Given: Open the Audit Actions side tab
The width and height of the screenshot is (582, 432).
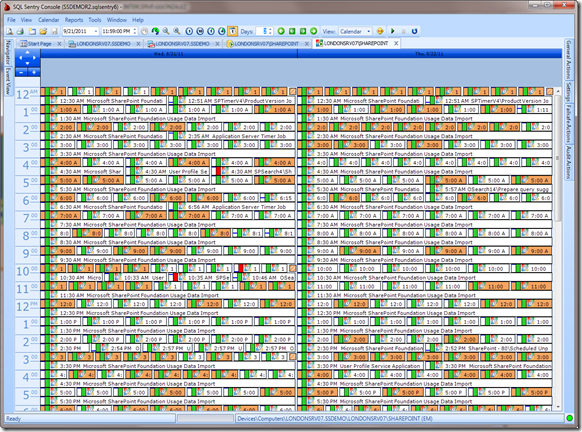Looking at the screenshot, I should point(568,162).
